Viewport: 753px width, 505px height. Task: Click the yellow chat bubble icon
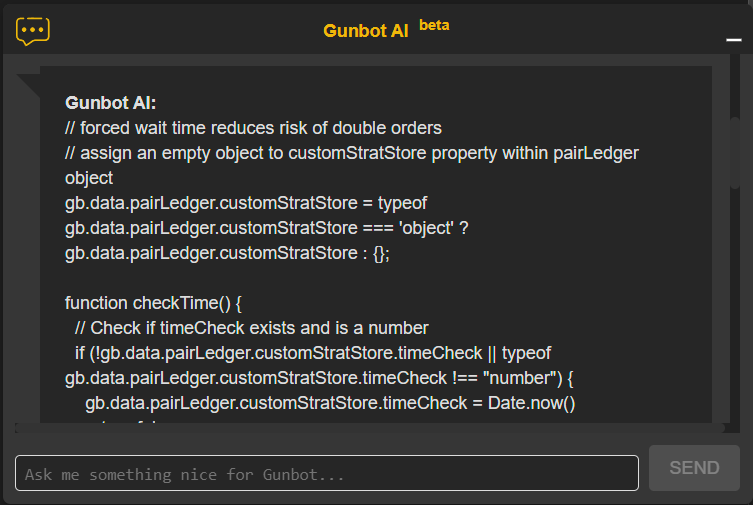(33, 31)
